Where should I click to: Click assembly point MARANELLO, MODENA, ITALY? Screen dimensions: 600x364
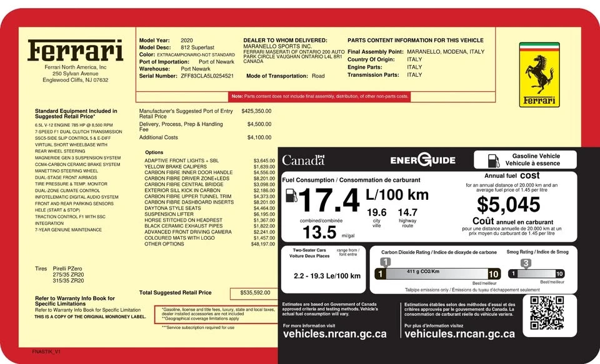446,52
